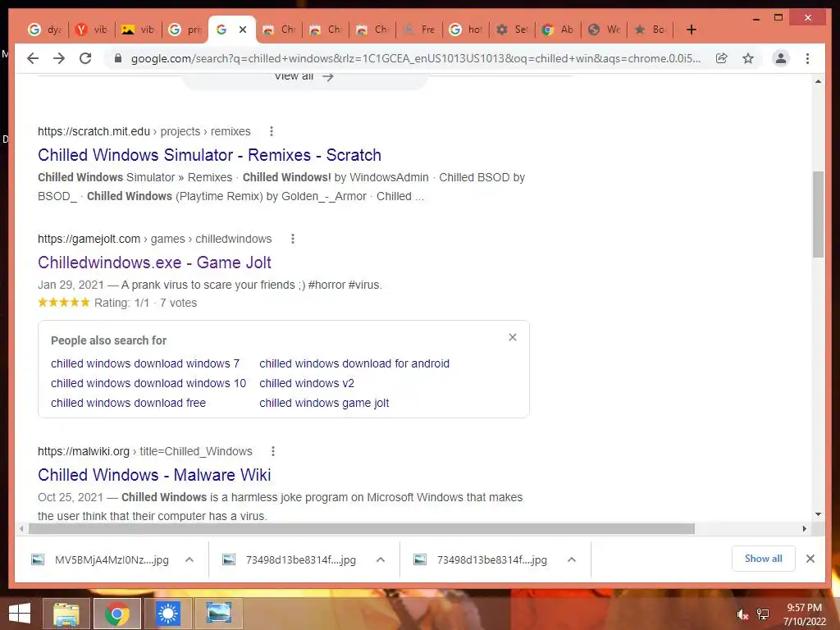Open the clock showing 9:57 PM

click(804, 614)
